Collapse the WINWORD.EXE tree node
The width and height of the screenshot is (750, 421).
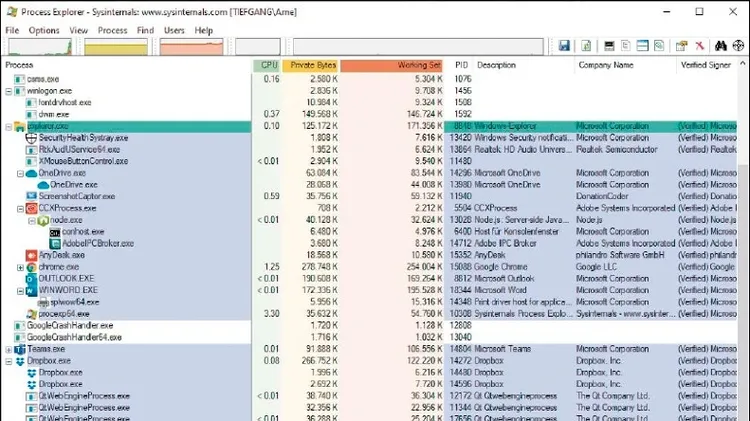point(21,291)
